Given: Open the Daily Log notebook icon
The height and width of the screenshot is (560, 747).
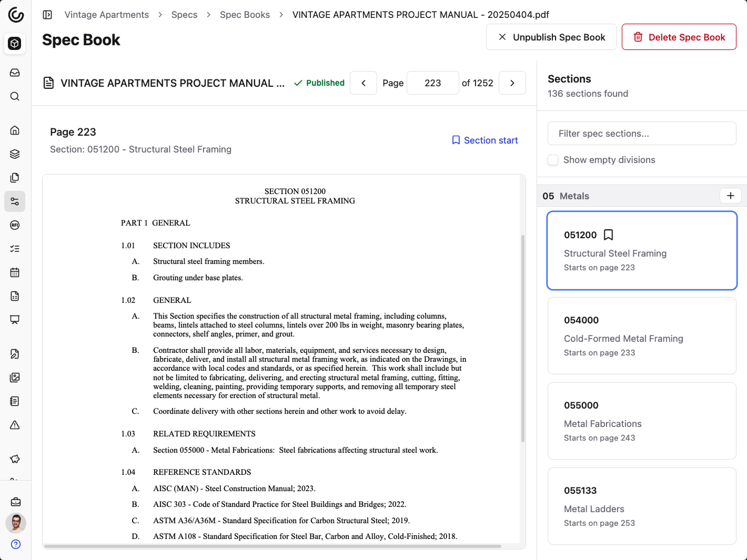Looking at the screenshot, I should point(15,401).
